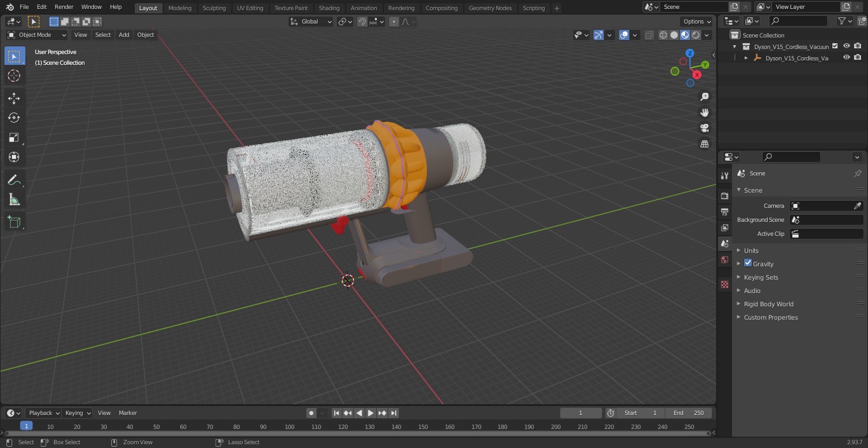The height and width of the screenshot is (448, 868).
Task: Open the Keying popover
Action: [x=78, y=413]
